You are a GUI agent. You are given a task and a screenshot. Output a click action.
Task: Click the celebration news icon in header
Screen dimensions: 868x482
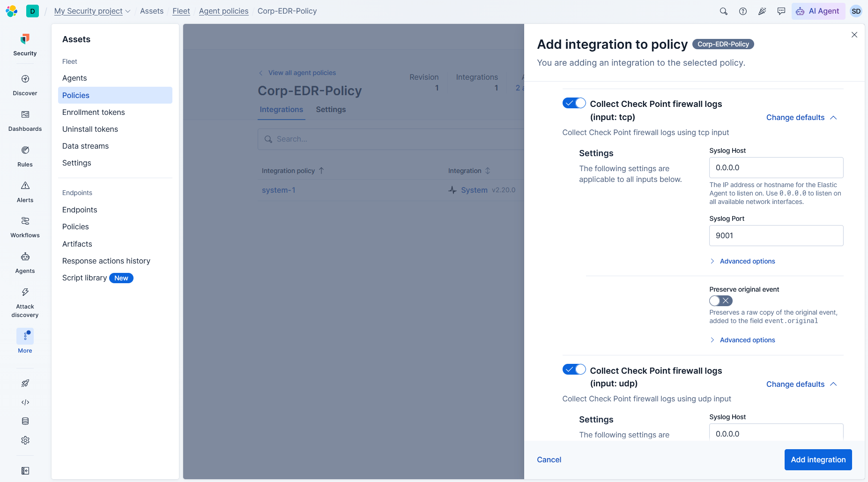click(x=762, y=11)
